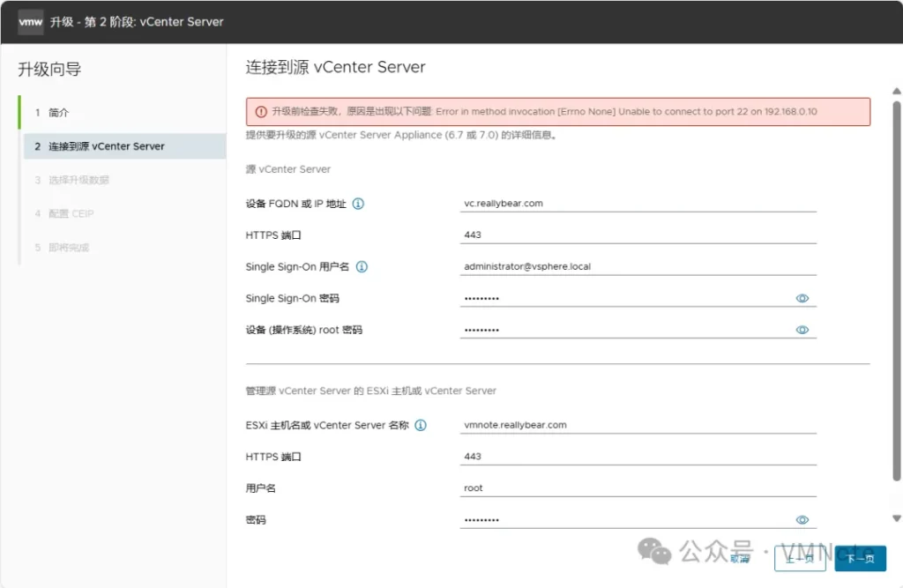Reveal the 设备 (操作系统) root 密码
The height and width of the screenshot is (588, 903).
click(802, 330)
